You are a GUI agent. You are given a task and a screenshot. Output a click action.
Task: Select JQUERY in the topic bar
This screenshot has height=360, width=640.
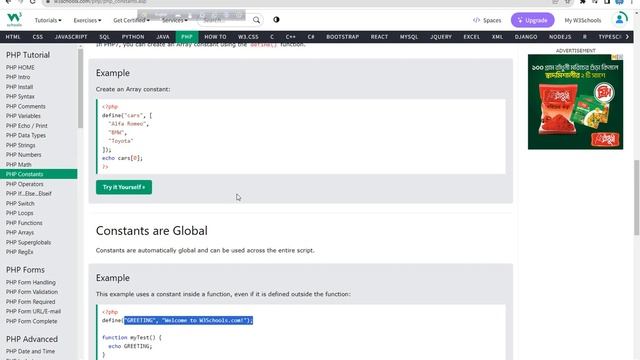click(441, 37)
